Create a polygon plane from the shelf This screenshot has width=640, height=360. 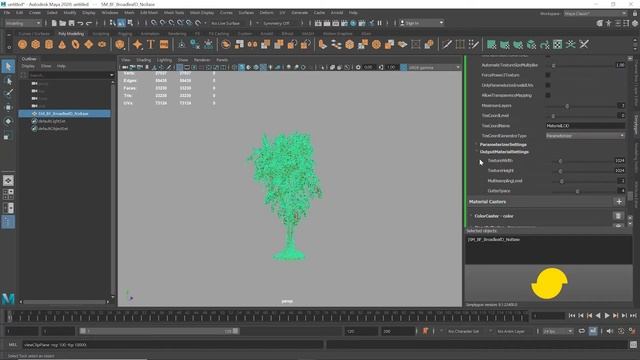click(x=89, y=44)
